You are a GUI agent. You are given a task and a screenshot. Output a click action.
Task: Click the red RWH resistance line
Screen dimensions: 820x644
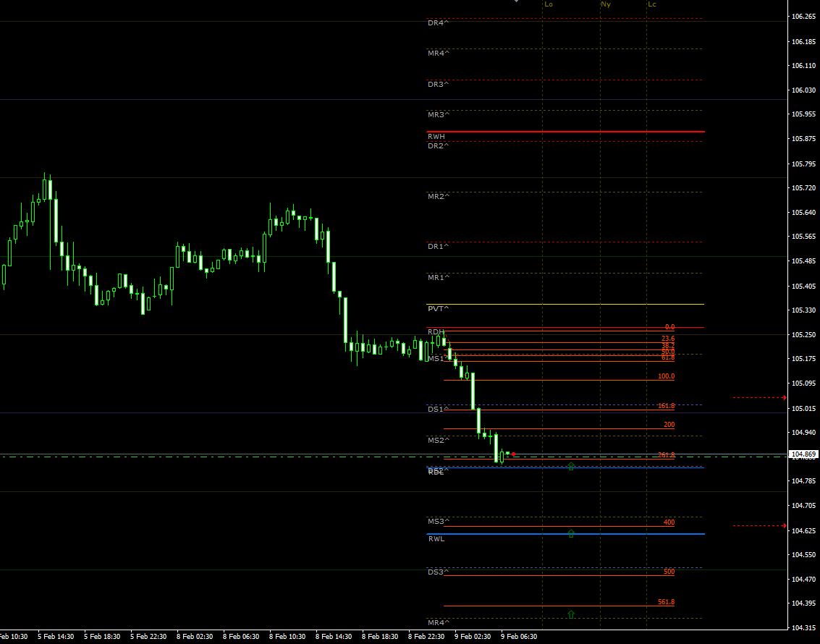pyautogui.click(x=565, y=132)
